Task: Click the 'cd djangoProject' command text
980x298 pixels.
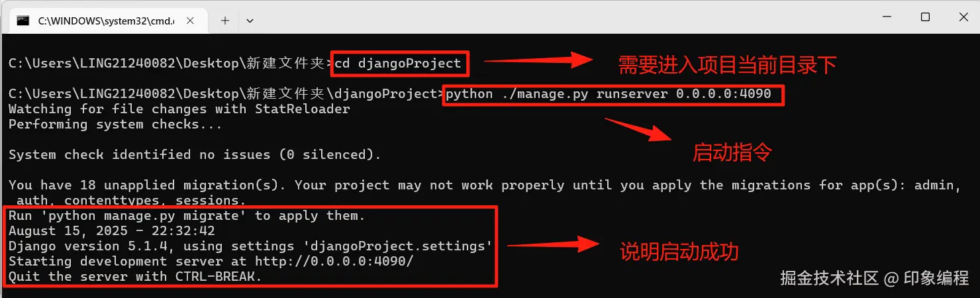Action: (x=398, y=64)
